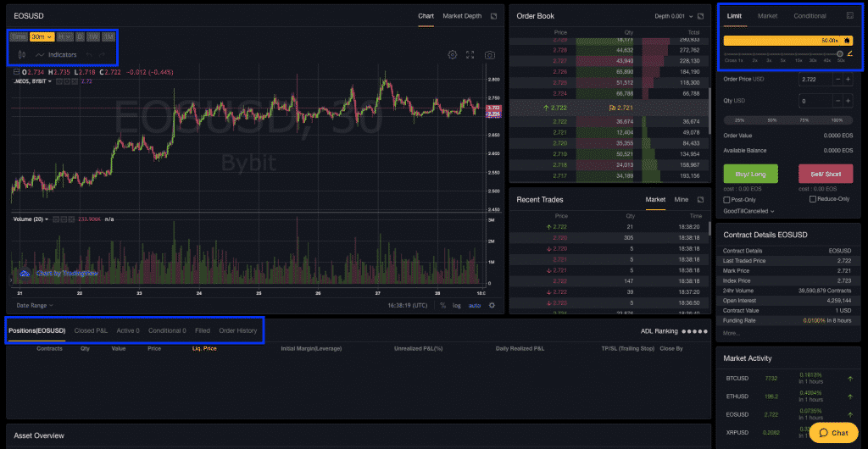Show Mine in Recent Trades
Viewport: 868px width, 449px height.
pos(681,200)
